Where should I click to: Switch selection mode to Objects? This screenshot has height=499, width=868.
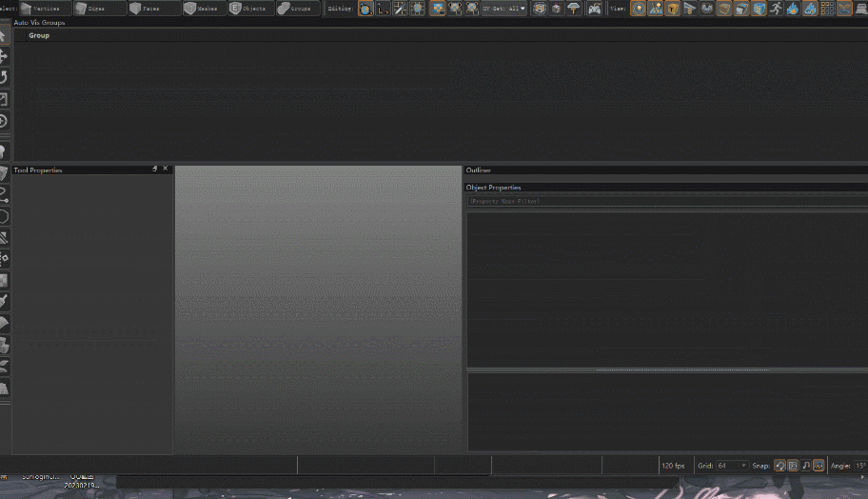click(251, 9)
